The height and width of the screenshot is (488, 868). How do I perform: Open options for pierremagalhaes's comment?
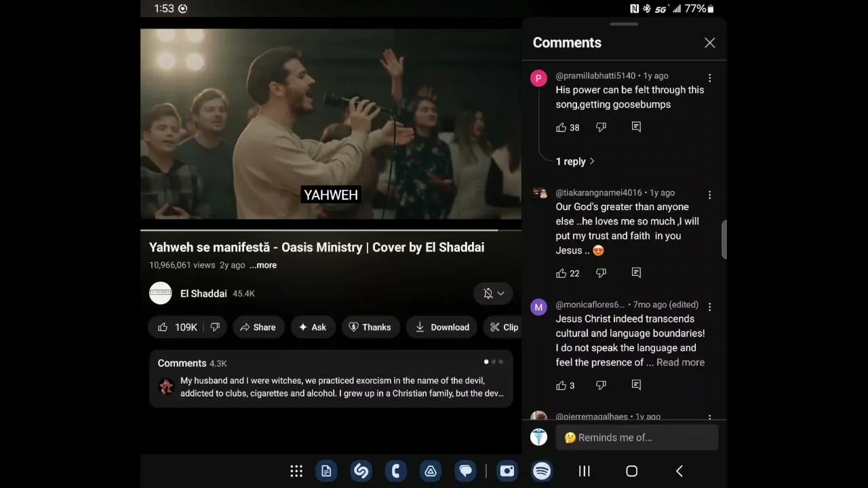(709, 418)
